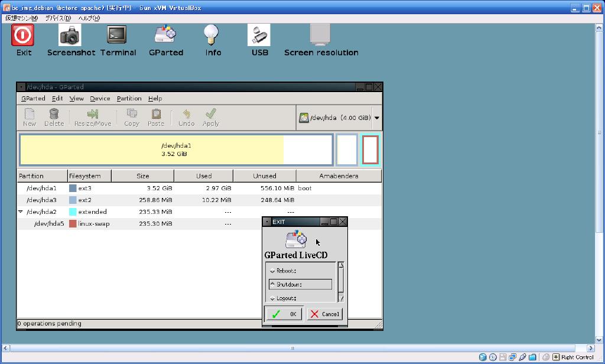The width and height of the screenshot is (605, 364).
Task: Sort by Partition column header
Action: (x=42, y=175)
